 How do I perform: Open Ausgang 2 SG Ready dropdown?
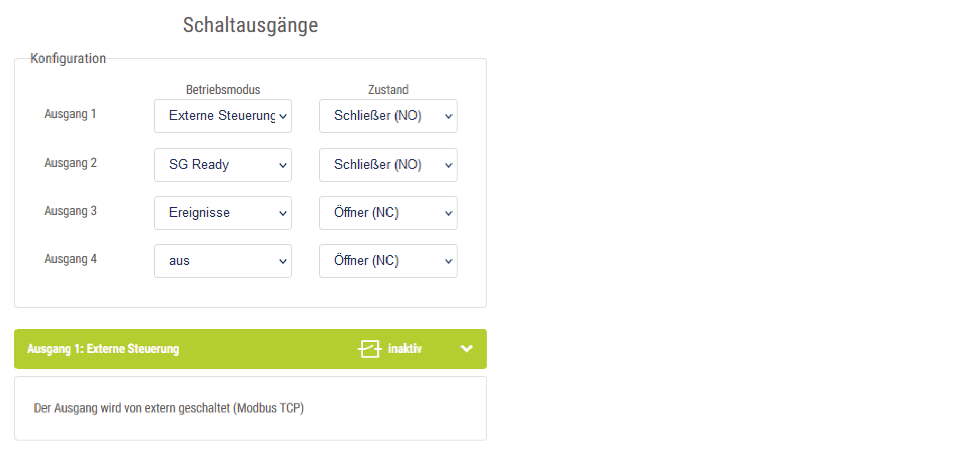point(223,165)
